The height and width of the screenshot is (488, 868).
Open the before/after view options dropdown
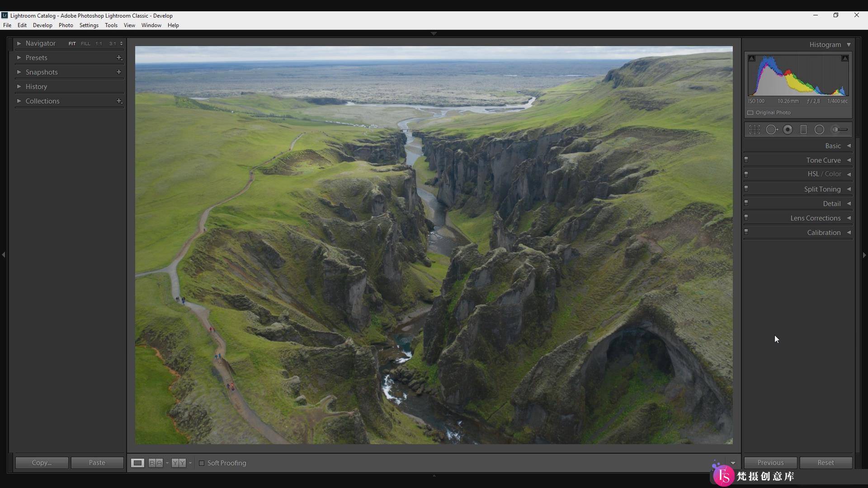click(x=190, y=463)
